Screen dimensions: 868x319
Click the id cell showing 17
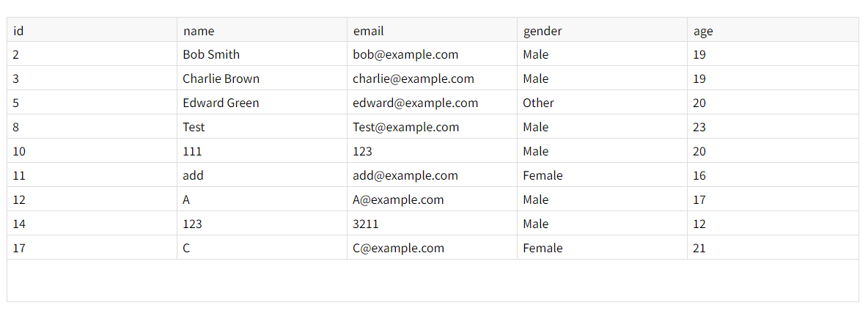[20, 248]
